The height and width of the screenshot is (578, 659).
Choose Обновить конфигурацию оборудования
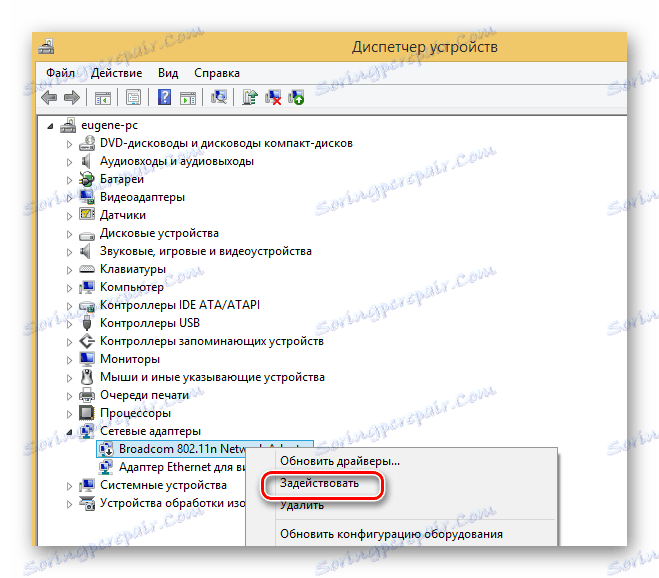coord(391,534)
